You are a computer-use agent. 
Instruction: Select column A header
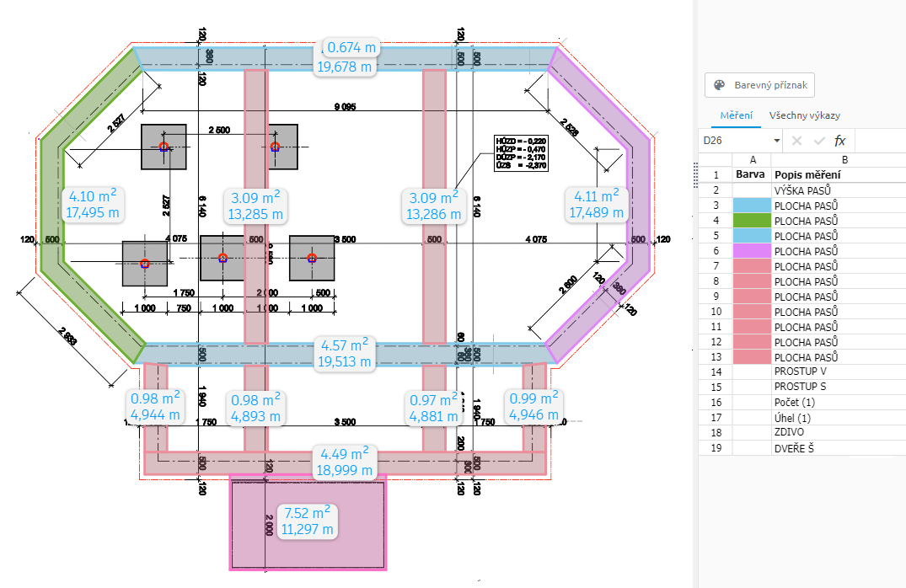[x=751, y=160]
